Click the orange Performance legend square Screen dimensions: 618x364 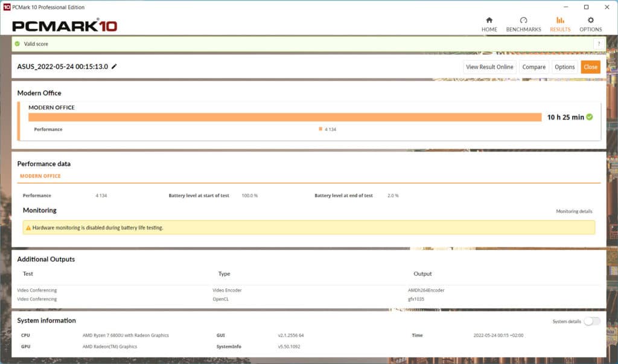pyautogui.click(x=320, y=129)
